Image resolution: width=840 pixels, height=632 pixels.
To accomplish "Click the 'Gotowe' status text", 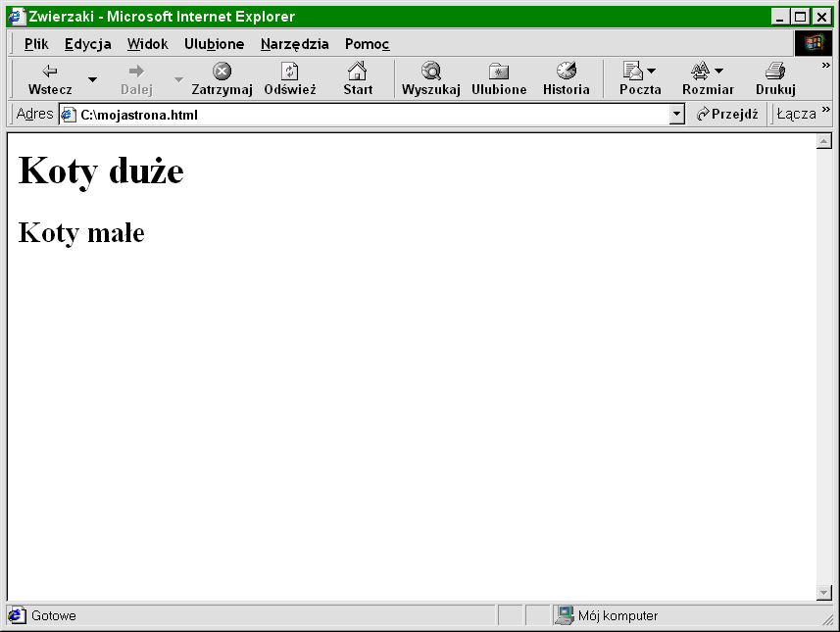I will [54, 616].
